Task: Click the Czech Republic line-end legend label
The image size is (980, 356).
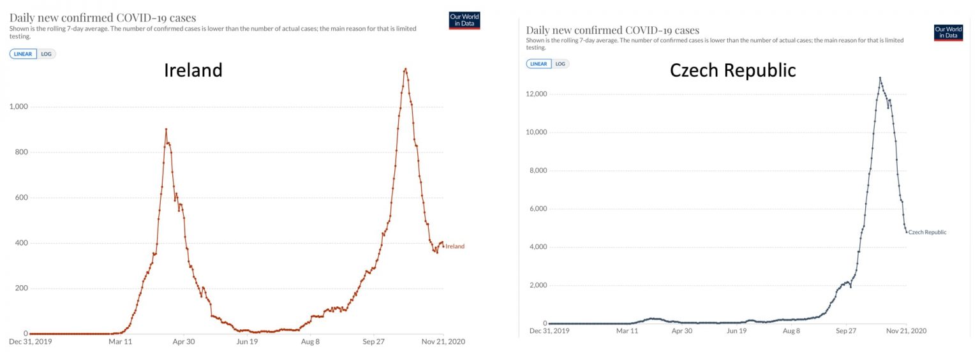Action: (927, 232)
